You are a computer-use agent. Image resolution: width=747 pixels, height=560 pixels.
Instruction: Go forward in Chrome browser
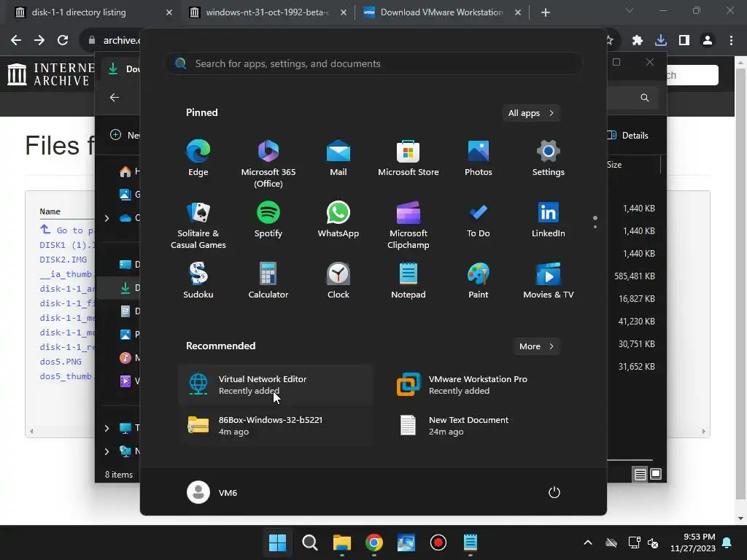tap(39, 41)
